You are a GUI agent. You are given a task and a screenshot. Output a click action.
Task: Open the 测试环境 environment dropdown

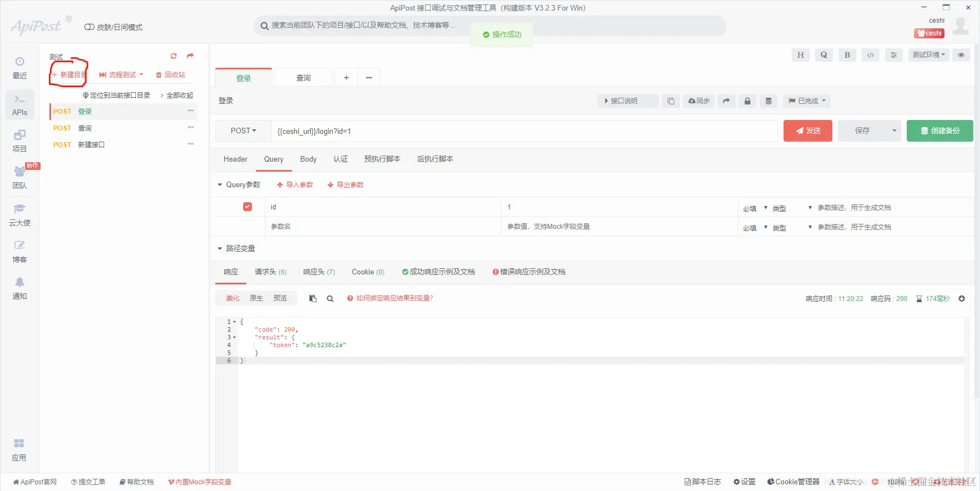tap(929, 55)
